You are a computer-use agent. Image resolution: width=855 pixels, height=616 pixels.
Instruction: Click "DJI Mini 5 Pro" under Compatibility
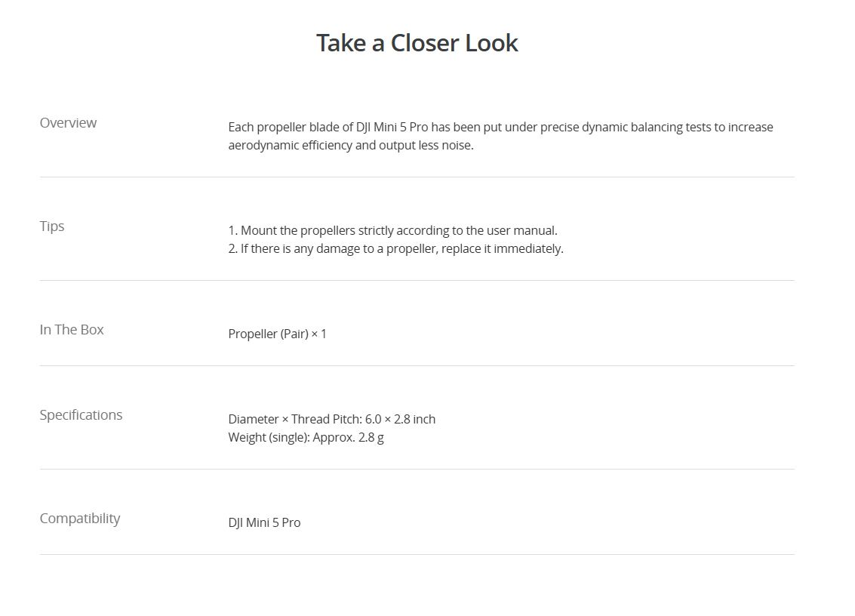point(264,522)
